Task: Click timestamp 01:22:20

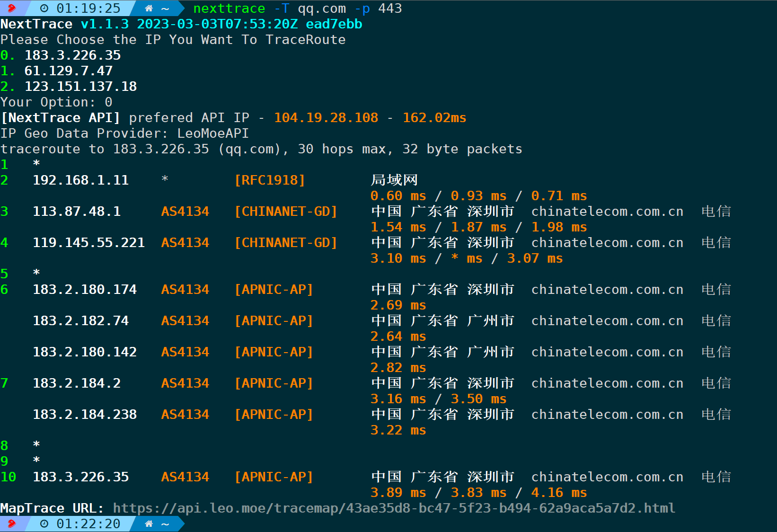Action: click(x=88, y=524)
